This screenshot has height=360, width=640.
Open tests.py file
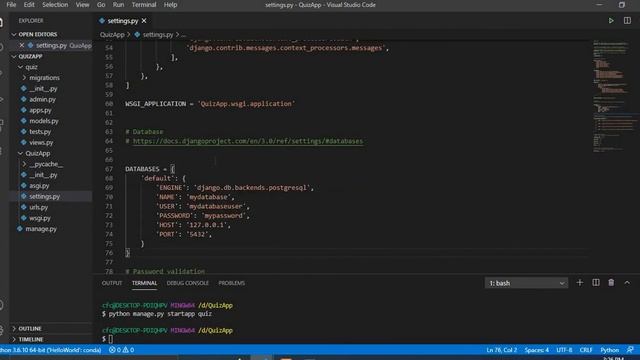pos(40,132)
